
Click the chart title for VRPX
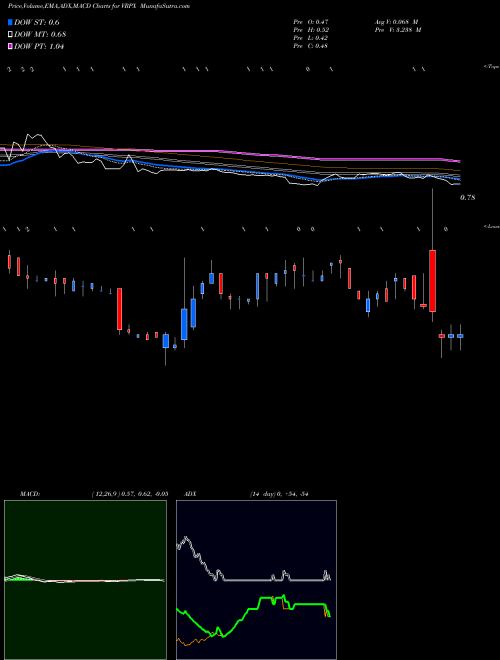pyautogui.click(x=99, y=6)
